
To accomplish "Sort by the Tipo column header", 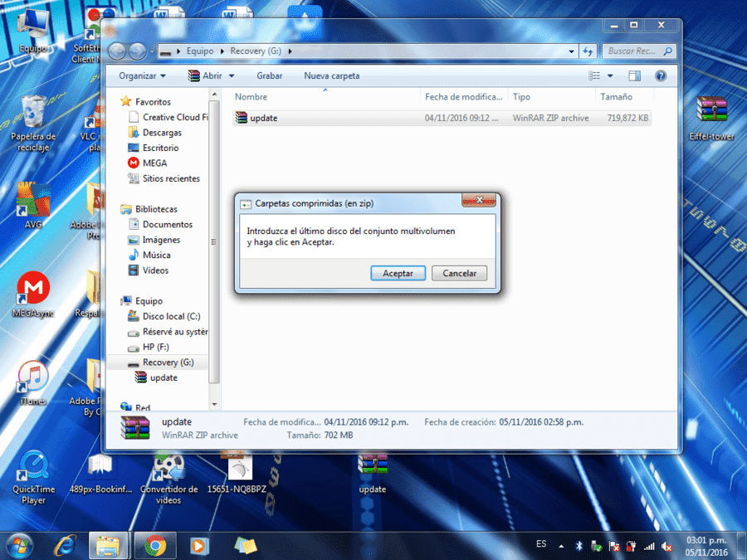I will coord(551,97).
